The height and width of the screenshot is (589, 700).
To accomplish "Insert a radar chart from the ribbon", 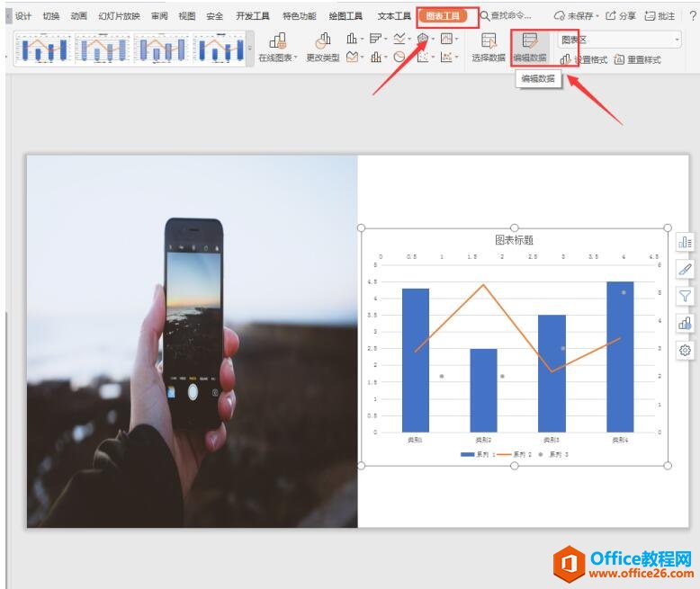I will 423,39.
